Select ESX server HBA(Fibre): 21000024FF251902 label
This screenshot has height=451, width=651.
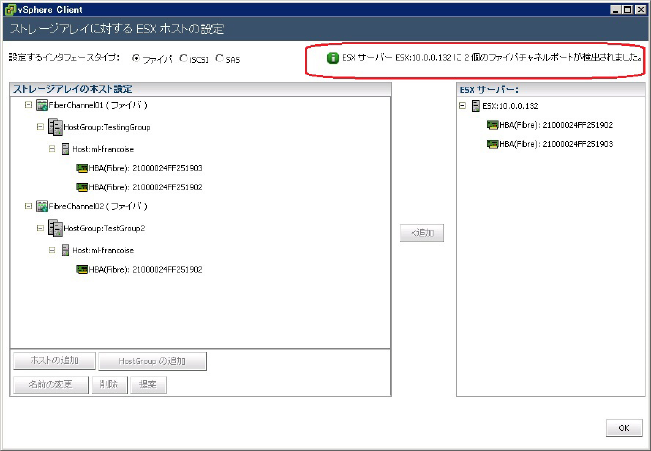tap(556, 125)
